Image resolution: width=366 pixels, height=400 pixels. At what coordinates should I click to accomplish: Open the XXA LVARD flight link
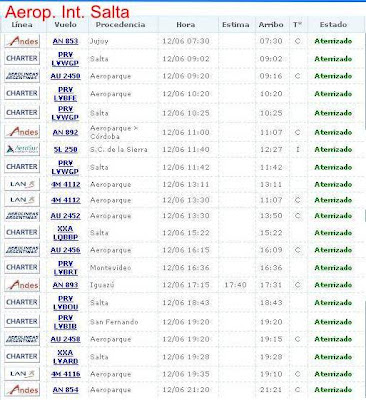(x=65, y=357)
